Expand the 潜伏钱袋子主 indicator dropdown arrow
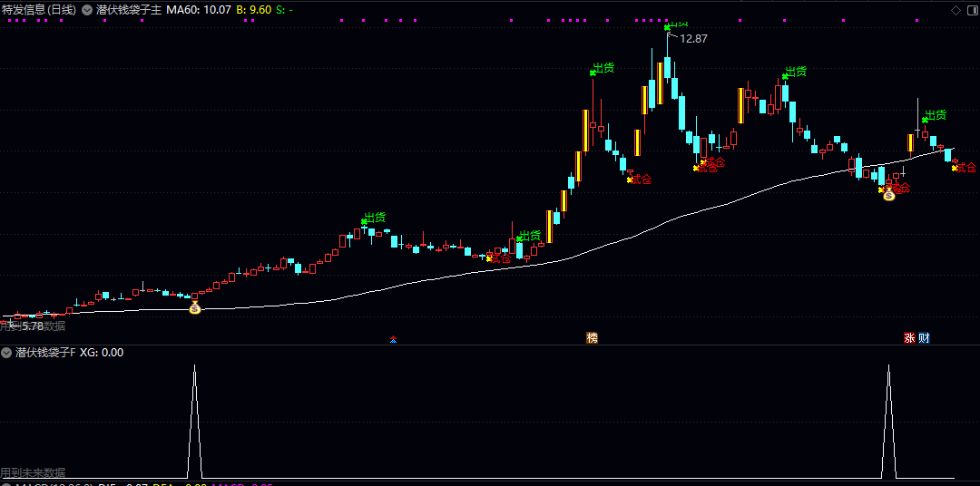Screen dimensions: 980x486 (87, 10)
